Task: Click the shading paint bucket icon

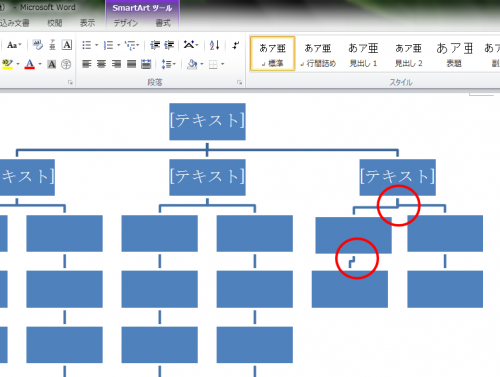Action: click(192, 64)
